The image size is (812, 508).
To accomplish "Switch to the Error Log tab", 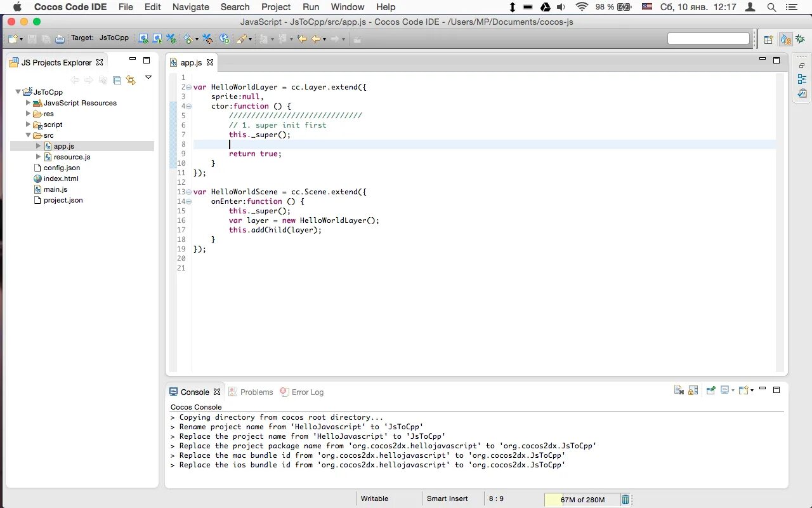I will click(x=302, y=392).
